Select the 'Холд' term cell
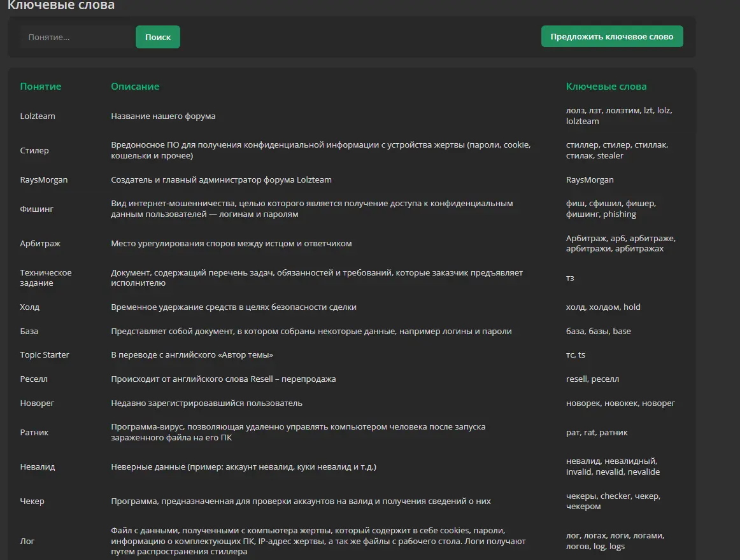740x560 pixels. 29,307
